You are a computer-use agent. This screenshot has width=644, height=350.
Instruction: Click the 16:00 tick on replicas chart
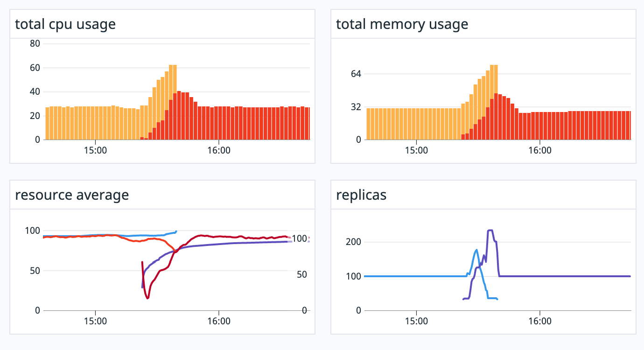point(540,322)
